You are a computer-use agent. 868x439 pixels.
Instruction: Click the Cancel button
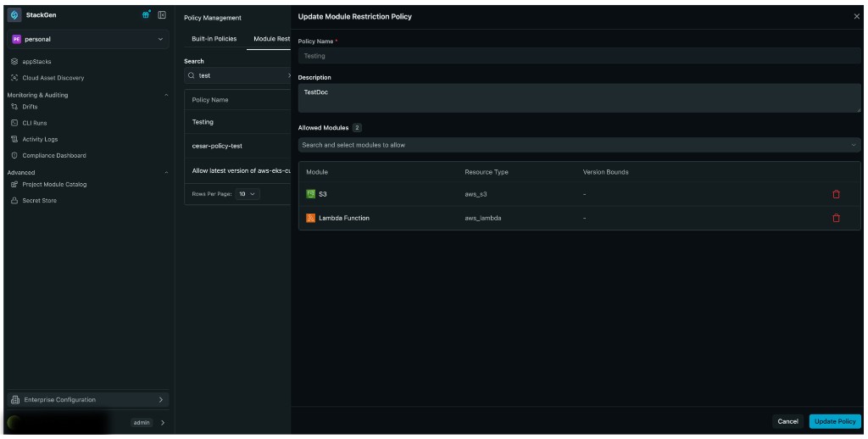tap(787, 421)
